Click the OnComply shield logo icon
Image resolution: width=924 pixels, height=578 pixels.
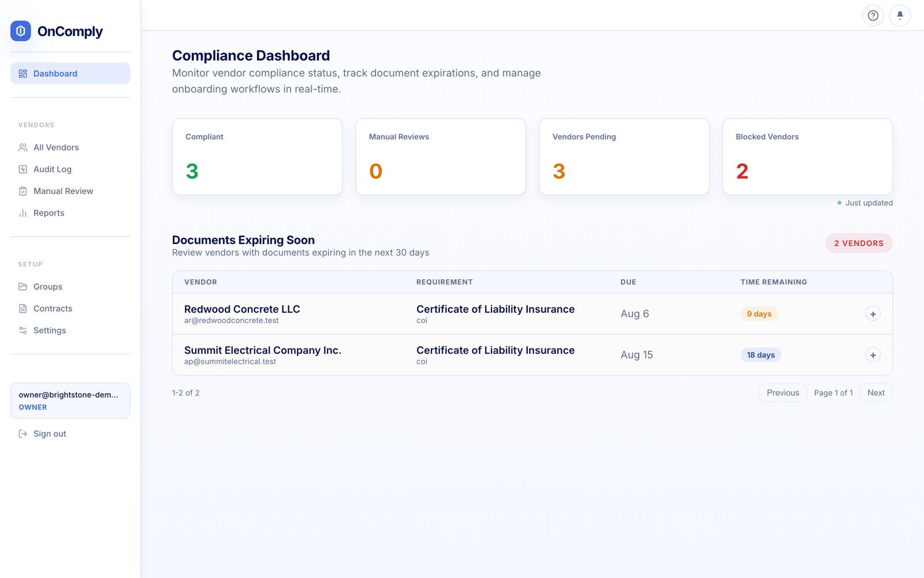(21, 31)
